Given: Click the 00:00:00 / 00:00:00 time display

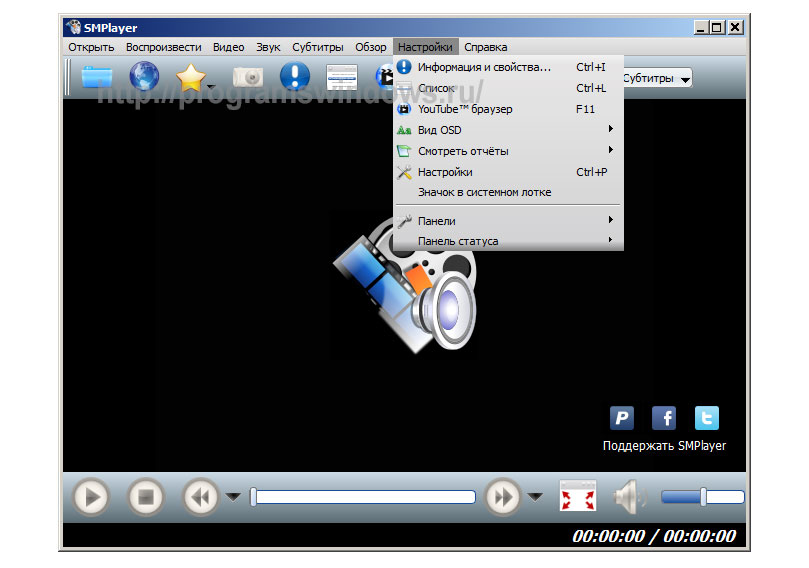Looking at the screenshot, I should point(654,537).
